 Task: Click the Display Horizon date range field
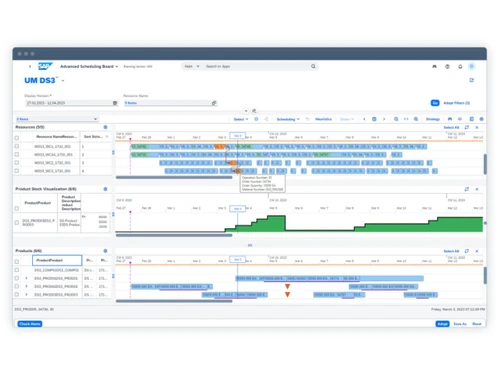coord(72,103)
